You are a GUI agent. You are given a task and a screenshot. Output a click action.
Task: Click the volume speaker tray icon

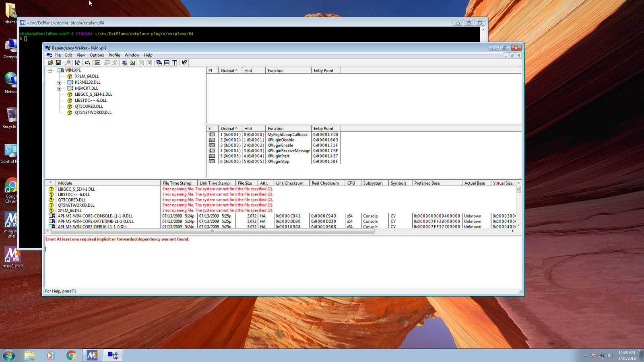610,356
